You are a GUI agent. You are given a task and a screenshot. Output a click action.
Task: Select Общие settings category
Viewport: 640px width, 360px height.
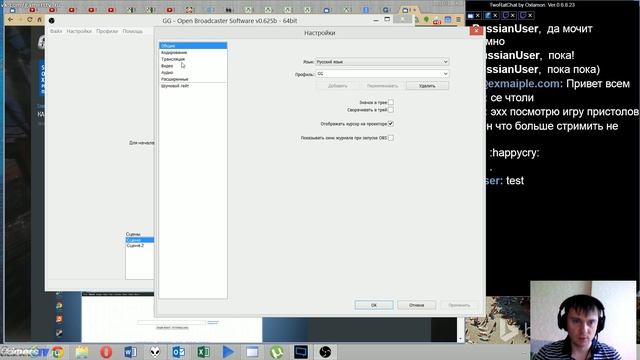(x=193, y=46)
